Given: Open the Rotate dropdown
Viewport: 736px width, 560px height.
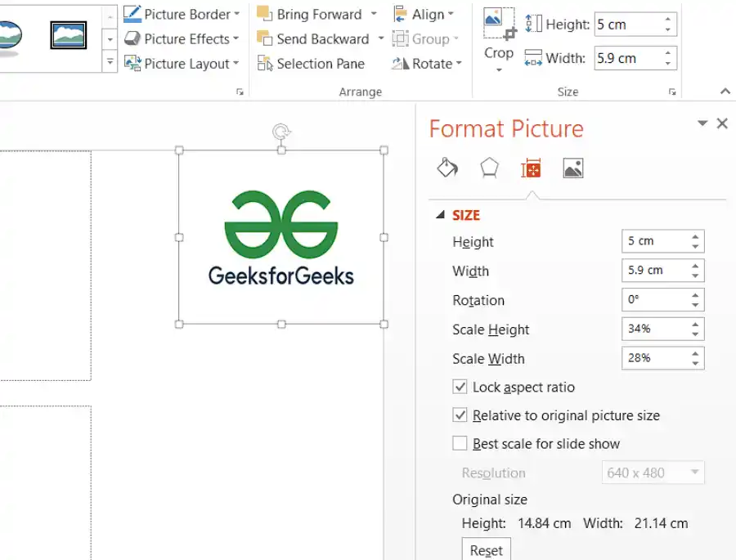Looking at the screenshot, I should 427,63.
